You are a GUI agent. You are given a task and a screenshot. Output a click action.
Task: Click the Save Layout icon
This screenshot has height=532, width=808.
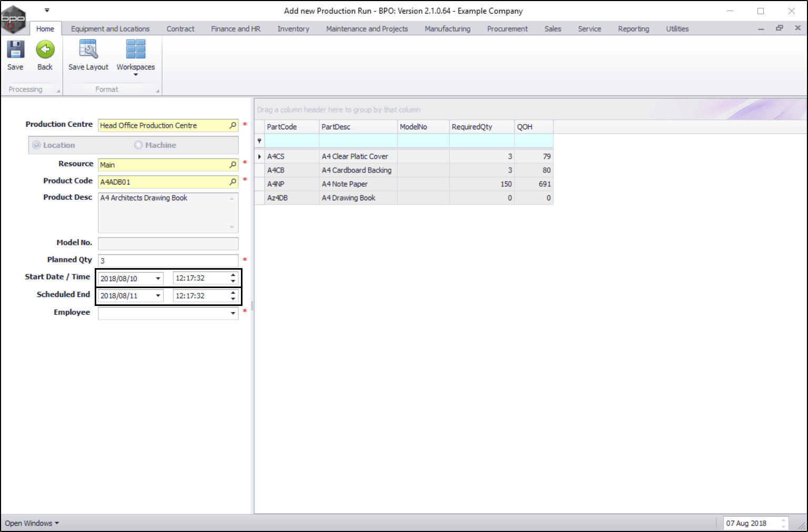(88, 49)
